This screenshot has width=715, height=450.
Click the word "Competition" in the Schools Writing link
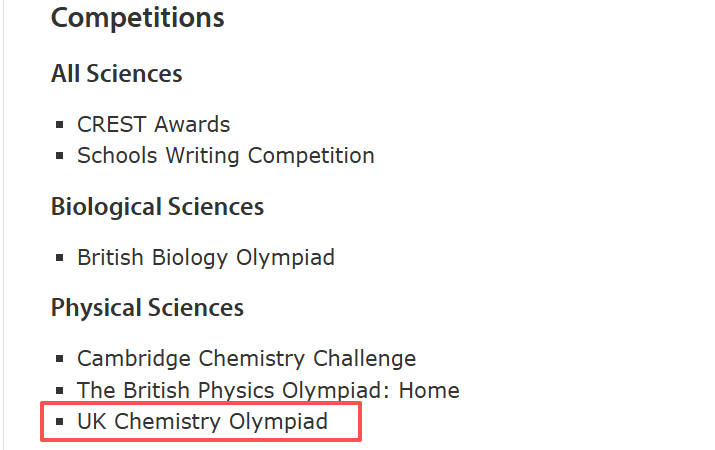click(311, 156)
